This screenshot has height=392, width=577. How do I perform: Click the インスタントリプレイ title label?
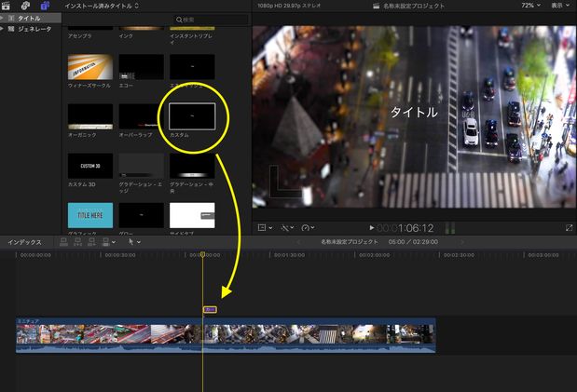[191, 39]
